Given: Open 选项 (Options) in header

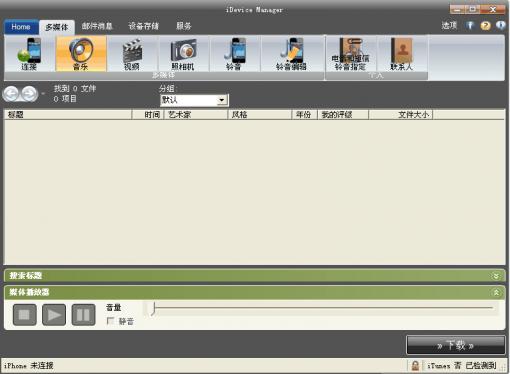Looking at the screenshot, I should point(449,25).
